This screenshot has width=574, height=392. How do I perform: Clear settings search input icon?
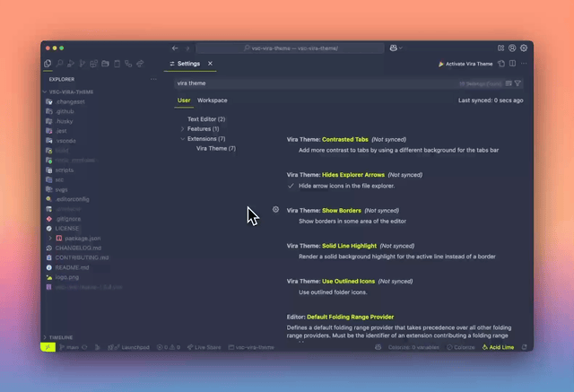coord(509,83)
